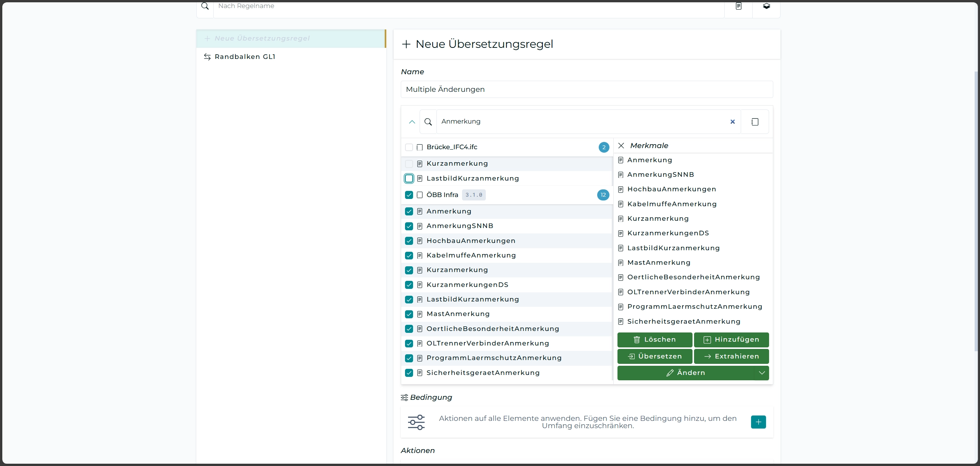This screenshot has height=466, width=980.
Task: Open the Randbalken GL1 rule
Action: click(245, 57)
